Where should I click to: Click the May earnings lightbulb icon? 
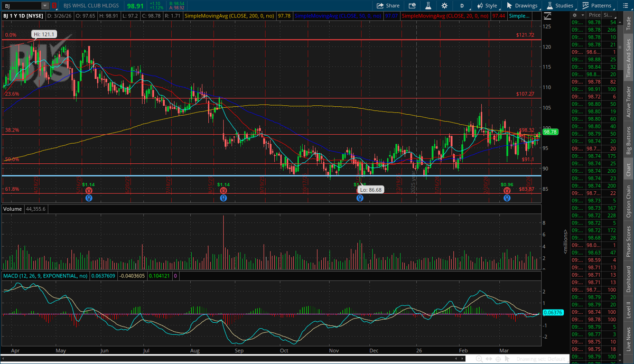pos(88,198)
